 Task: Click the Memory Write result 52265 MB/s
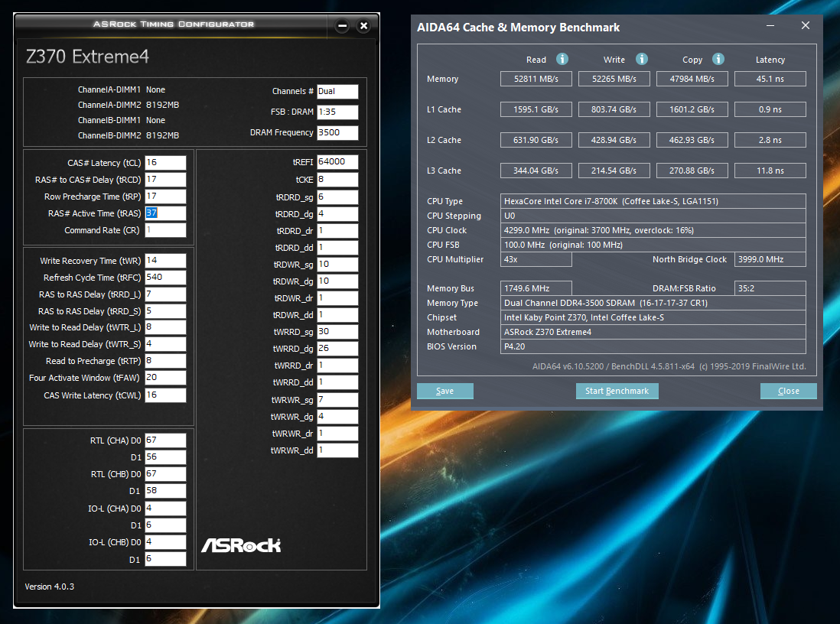614,79
